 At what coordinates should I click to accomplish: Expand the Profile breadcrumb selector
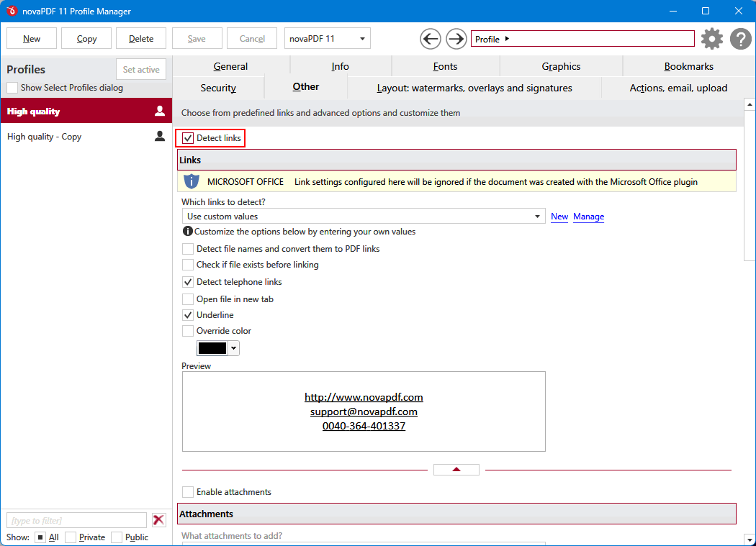click(x=582, y=38)
